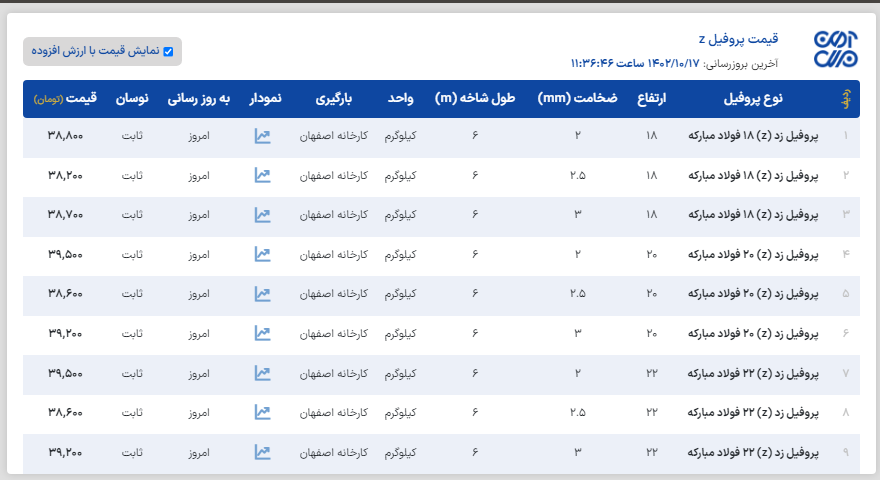Open chart icon for row 4 profile

(x=262, y=254)
